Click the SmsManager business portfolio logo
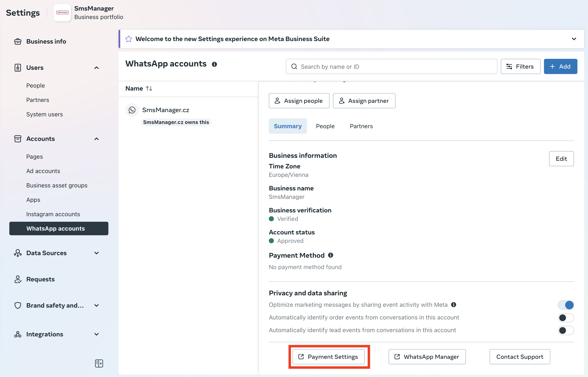Viewport: 588px width, 377px height. click(62, 13)
